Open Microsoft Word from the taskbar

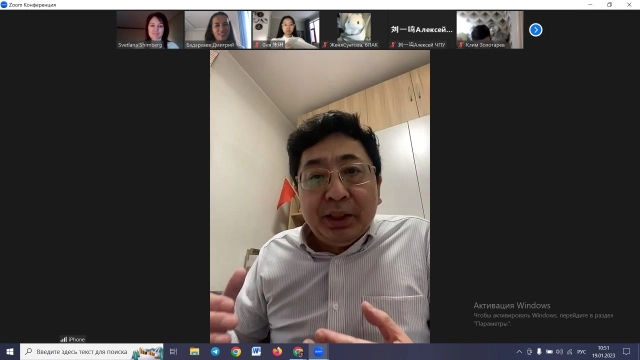(256, 351)
